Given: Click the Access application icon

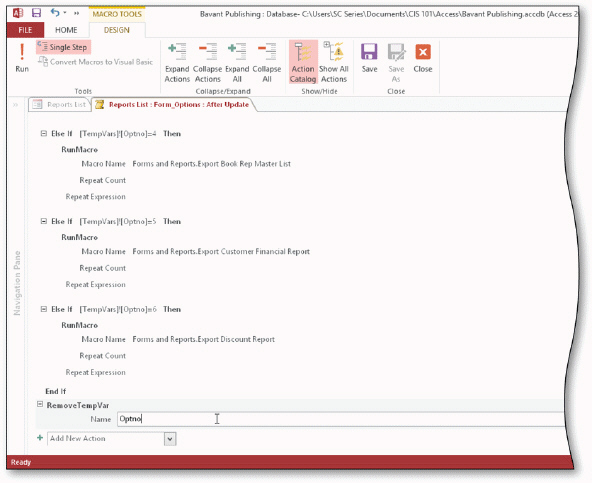Looking at the screenshot, I should [x=18, y=13].
